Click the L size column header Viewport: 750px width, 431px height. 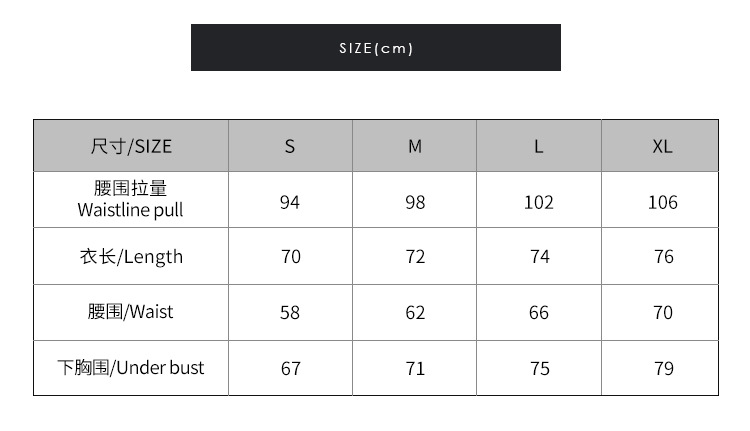tap(539, 146)
